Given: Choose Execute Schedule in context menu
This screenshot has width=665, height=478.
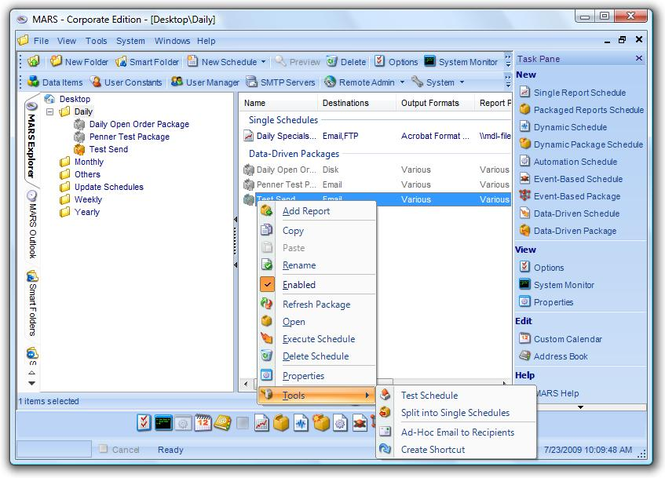Looking at the screenshot, I should coord(317,339).
